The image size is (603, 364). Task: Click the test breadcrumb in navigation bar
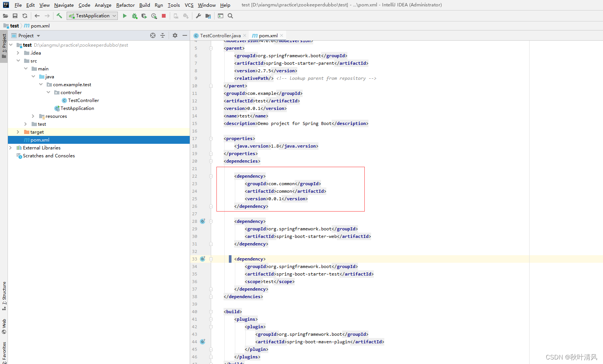point(14,26)
